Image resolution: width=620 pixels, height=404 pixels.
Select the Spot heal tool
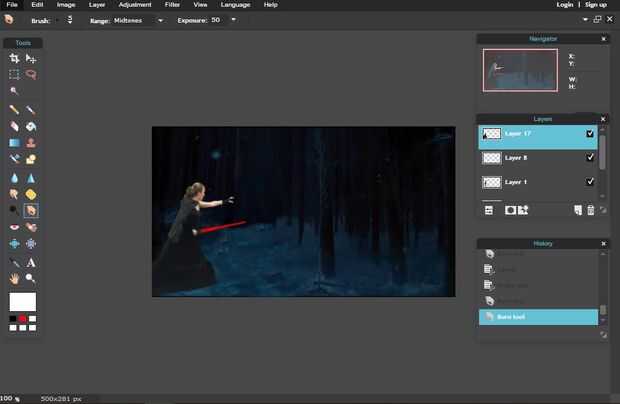pyautogui.click(x=31, y=227)
